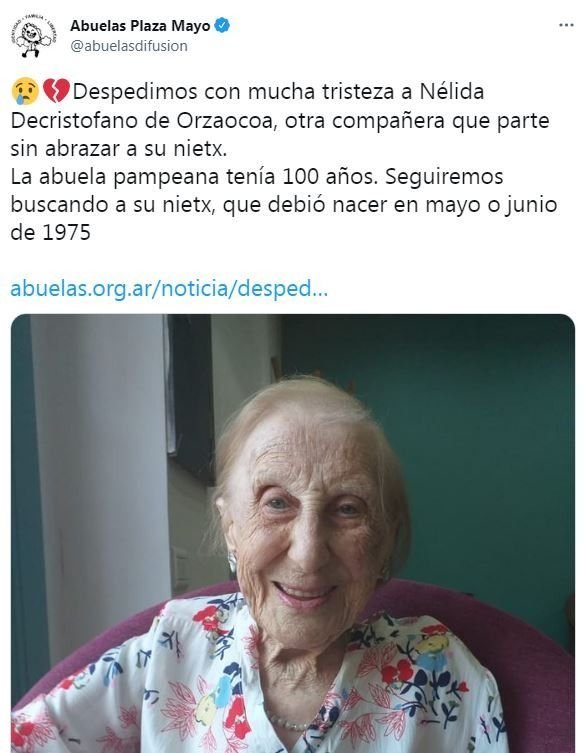Click the broken heart emoji
588x753 pixels.
click(x=56, y=91)
